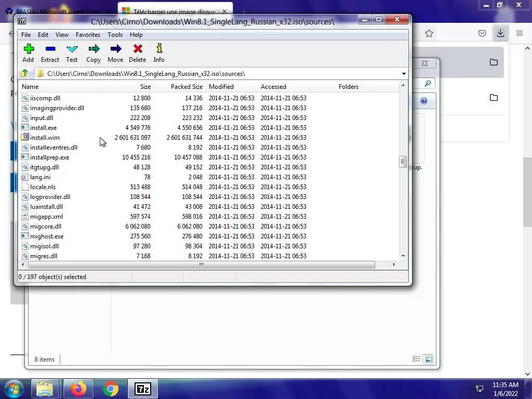This screenshot has width=532, height=399.
Task: Open the Tools menu
Action: [115, 35]
